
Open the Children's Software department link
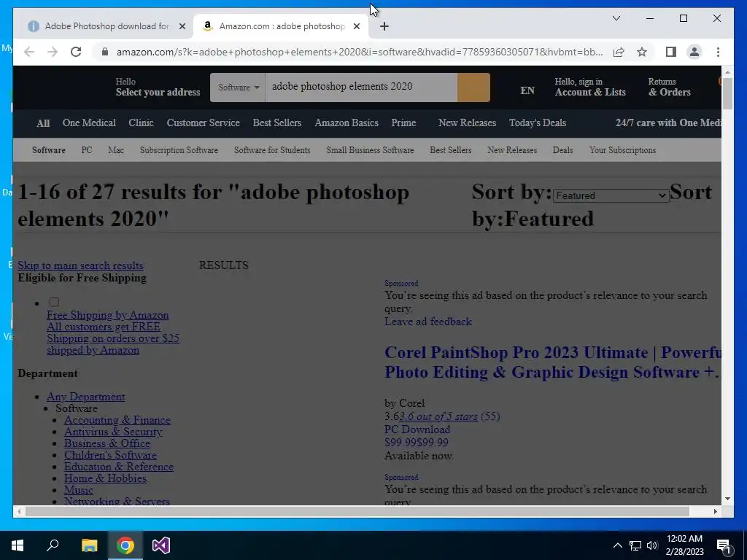[111, 455]
